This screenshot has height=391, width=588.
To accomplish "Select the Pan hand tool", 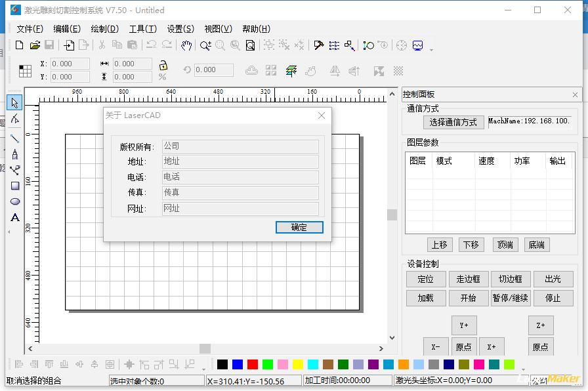I will (186, 45).
